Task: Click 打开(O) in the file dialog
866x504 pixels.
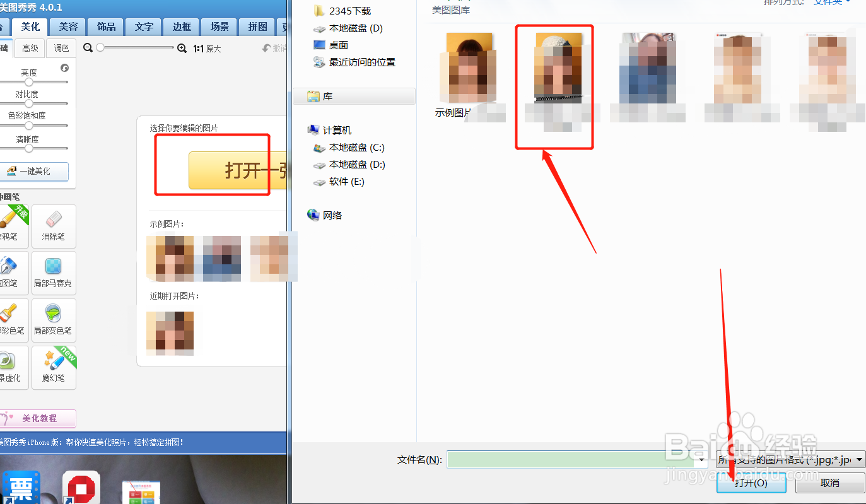Action: 751,483
